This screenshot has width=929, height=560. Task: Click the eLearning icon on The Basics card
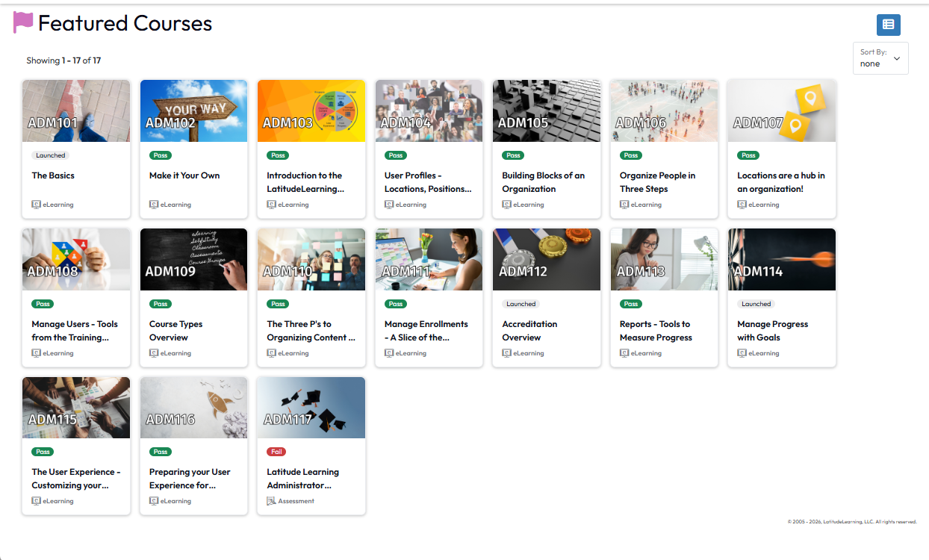click(x=36, y=205)
